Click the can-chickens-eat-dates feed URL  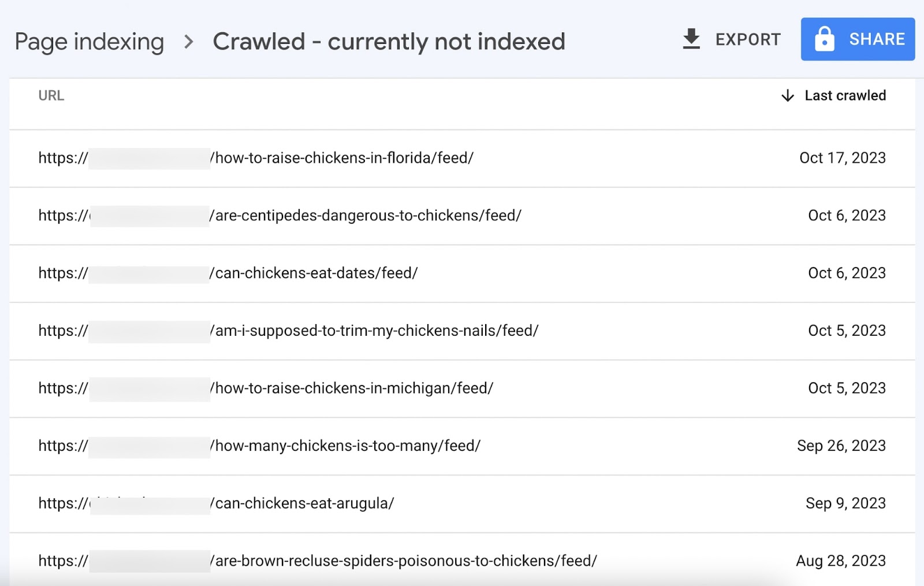click(x=228, y=273)
